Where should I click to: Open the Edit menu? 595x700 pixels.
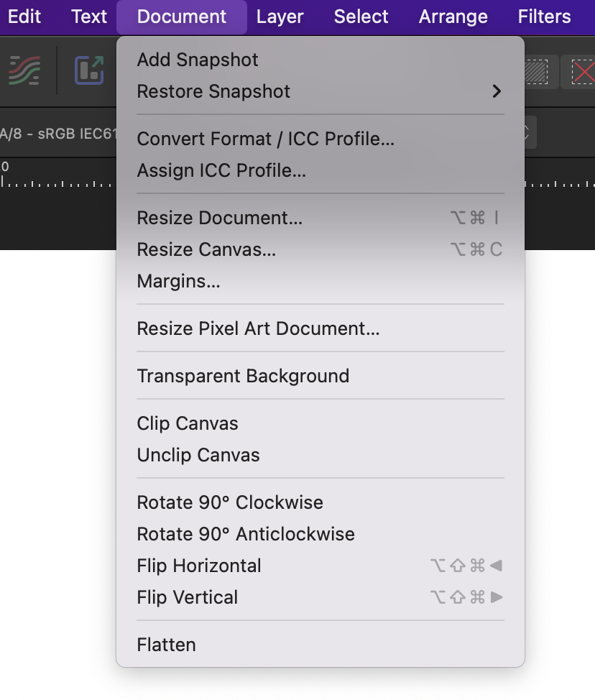tap(24, 17)
